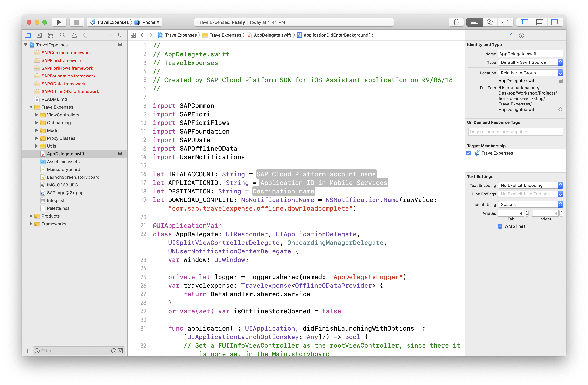Open the related items grid menu
Image resolution: width=588 pixels, height=385 pixels.
point(133,35)
